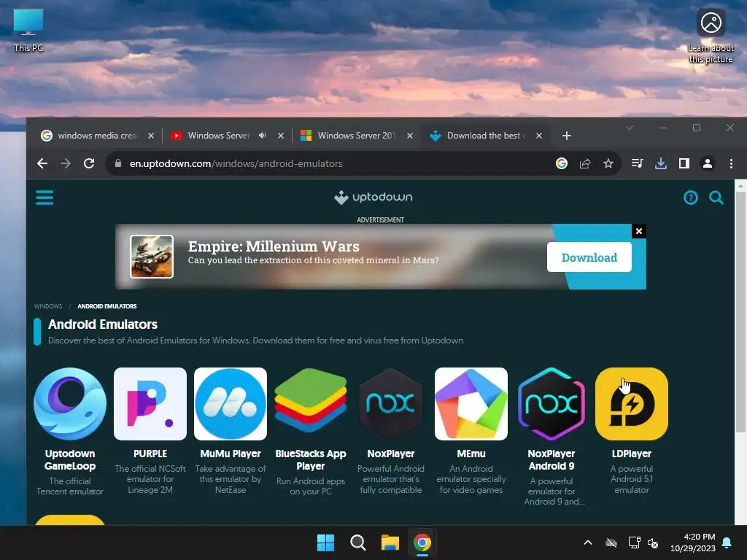Close the Download the best tab

[539, 136]
